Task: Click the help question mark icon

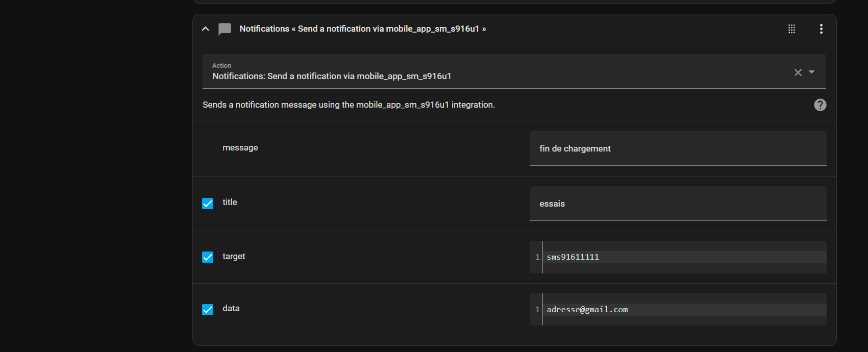Action: pyautogui.click(x=820, y=105)
